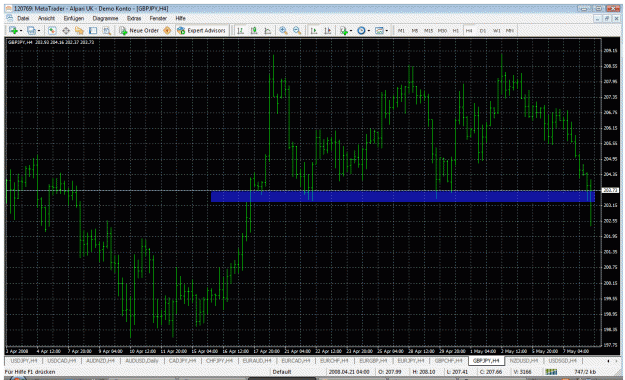Switch to the CHFJPY,H4 chart tab

coord(219,361)
